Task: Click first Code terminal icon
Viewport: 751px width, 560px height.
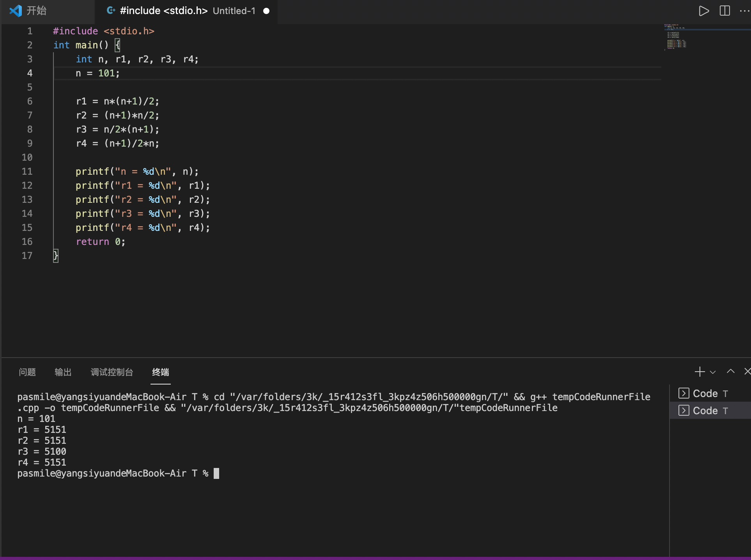Action: [684, 393]
